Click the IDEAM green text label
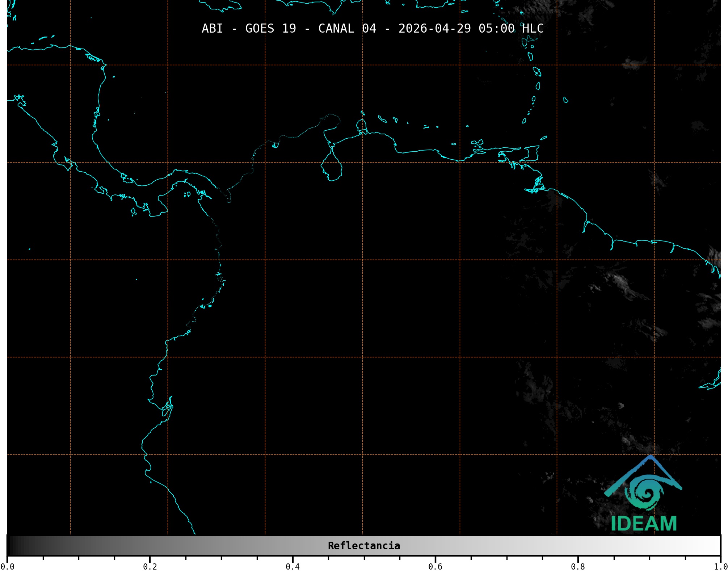Image resolution: width=728 pixels, height=571 pixels. (644, 524)
